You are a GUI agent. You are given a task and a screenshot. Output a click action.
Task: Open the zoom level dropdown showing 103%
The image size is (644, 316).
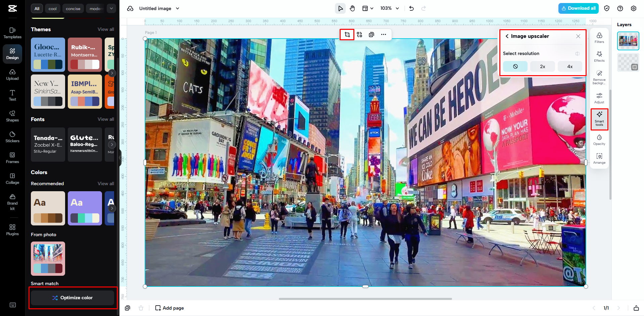tap(389, 8)
